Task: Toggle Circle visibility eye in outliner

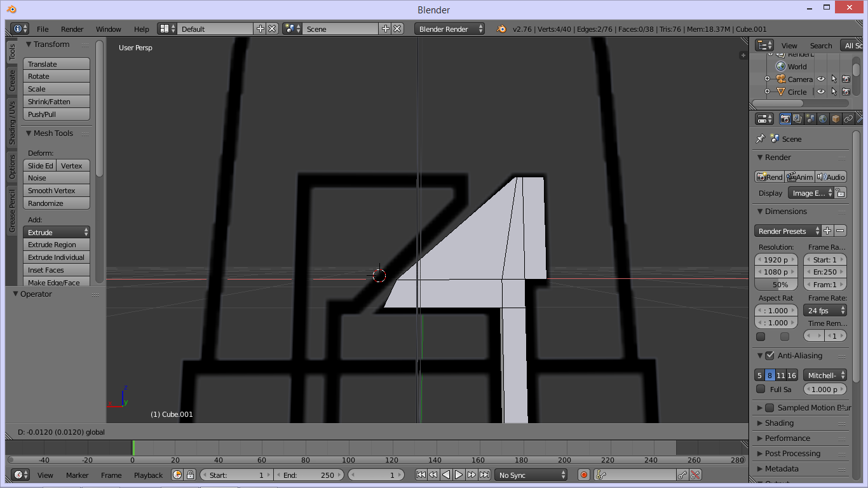Action: tap(821, 91)
